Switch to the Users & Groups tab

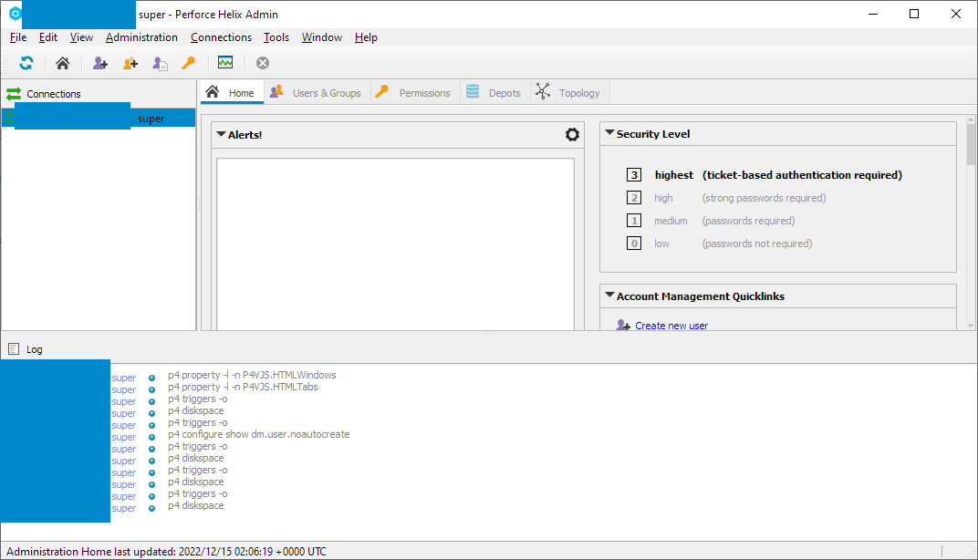(317, 92)
